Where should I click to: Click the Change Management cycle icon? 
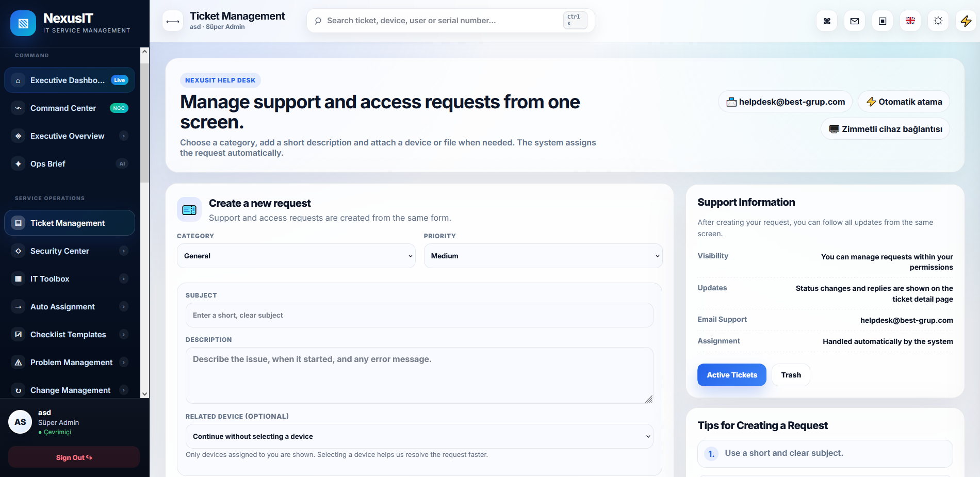19,390
